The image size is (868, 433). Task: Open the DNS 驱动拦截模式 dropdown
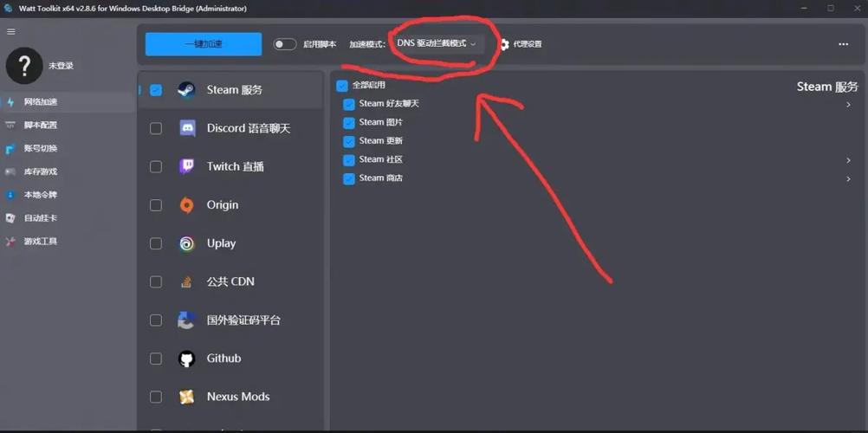[437, 43]
